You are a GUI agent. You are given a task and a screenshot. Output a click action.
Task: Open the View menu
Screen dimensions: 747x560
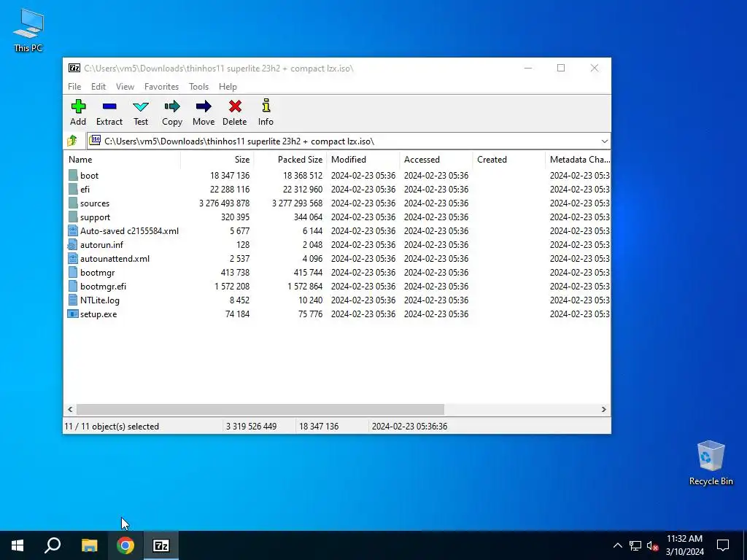tap(125, 87)
